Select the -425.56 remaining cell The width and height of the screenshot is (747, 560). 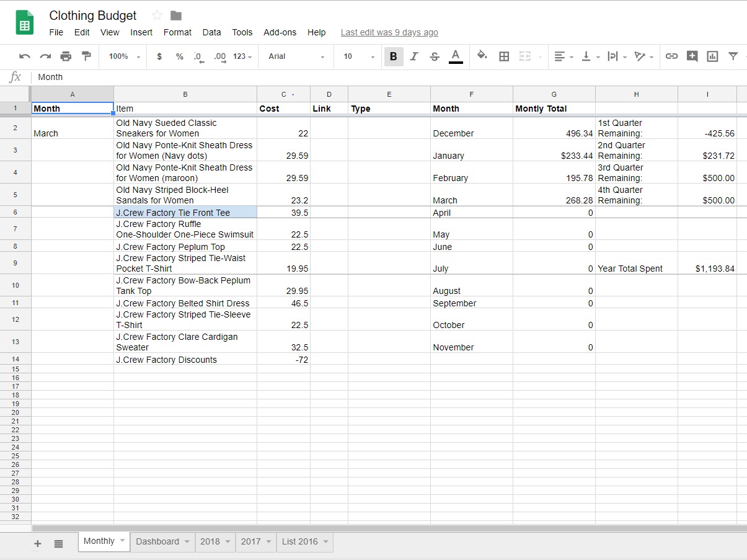pyautogui.click(x=707, y=128)
